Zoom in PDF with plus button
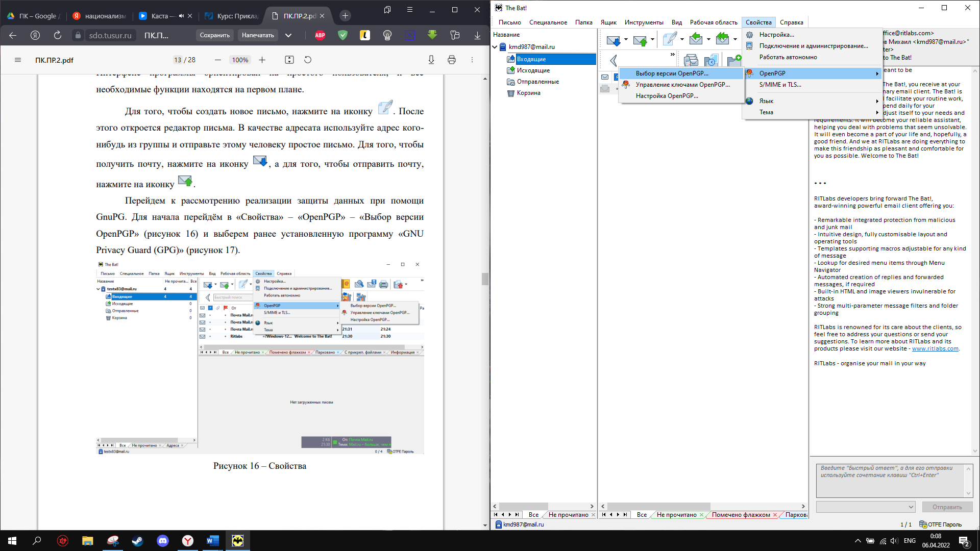 pyautogui.click(x=262, y=60)
